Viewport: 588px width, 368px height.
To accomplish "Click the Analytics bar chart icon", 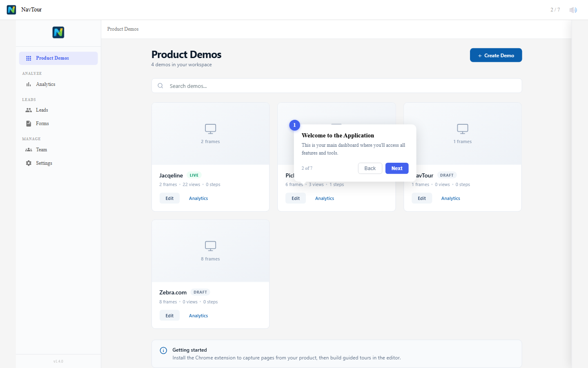I will [29, 84].
